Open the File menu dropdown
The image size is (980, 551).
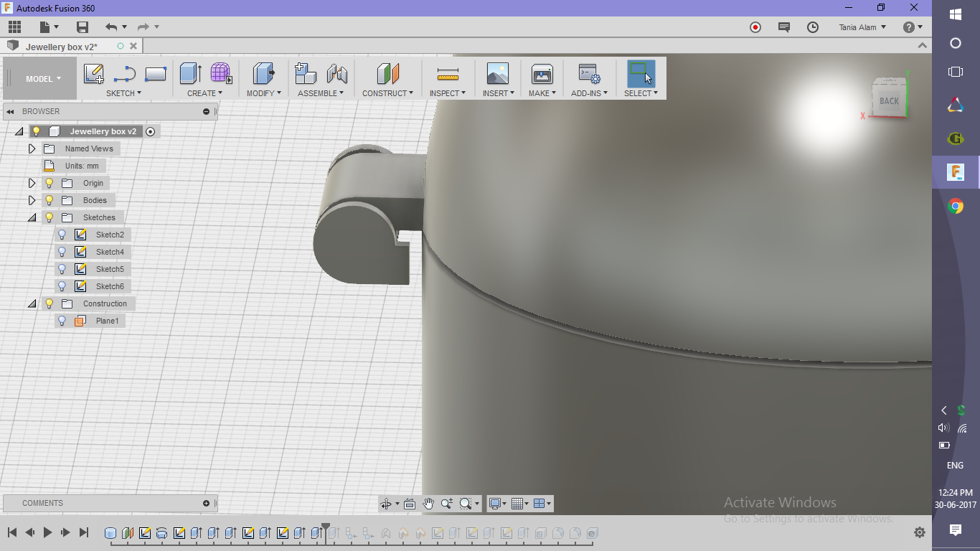47,27
